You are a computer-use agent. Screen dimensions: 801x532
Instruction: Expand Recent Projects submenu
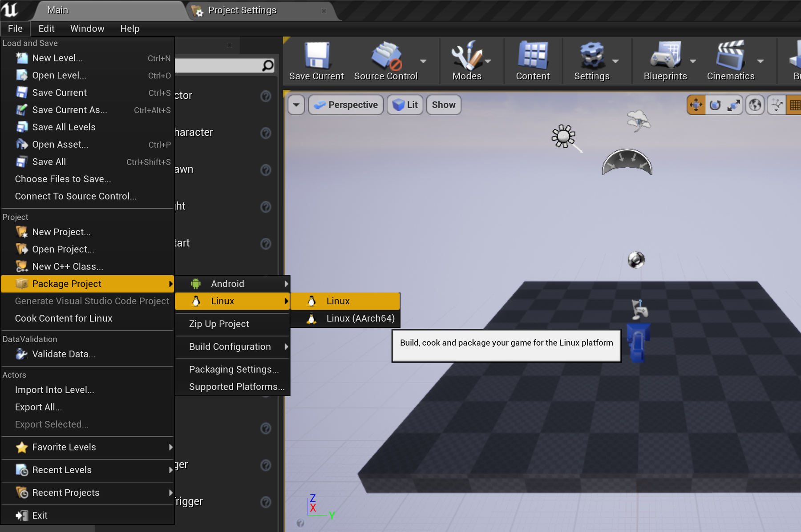tap(87, 493)
